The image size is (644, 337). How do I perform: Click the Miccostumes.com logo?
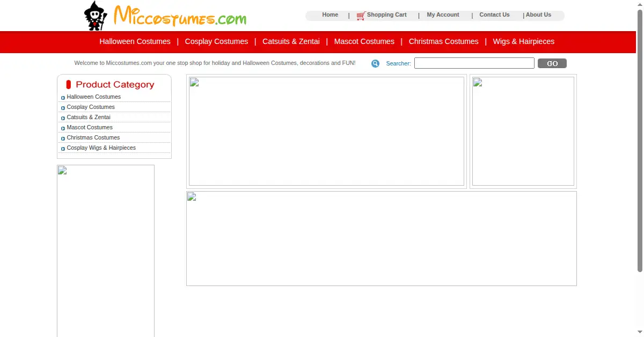click(x=165, y=16)
